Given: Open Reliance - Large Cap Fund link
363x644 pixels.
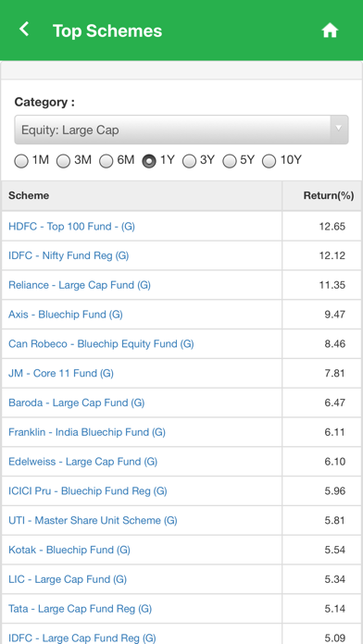Looking at the screenshot, I should (x=80, y=285).
